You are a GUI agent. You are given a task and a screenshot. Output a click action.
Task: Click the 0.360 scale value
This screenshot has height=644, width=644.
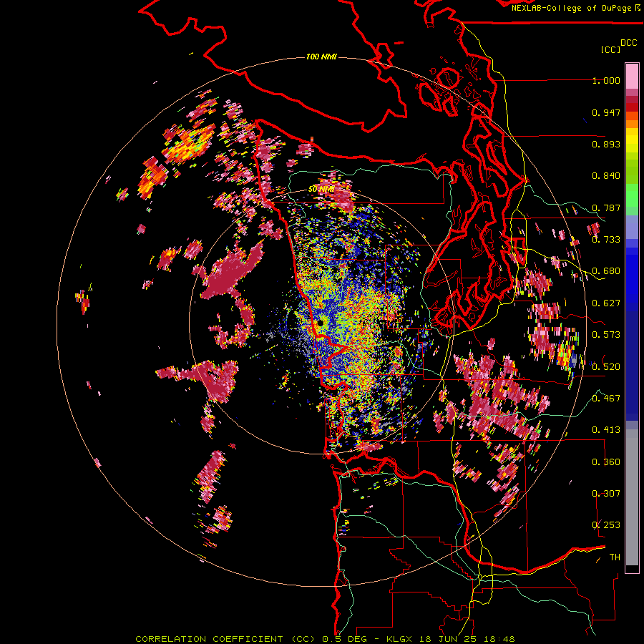point(606,462)
